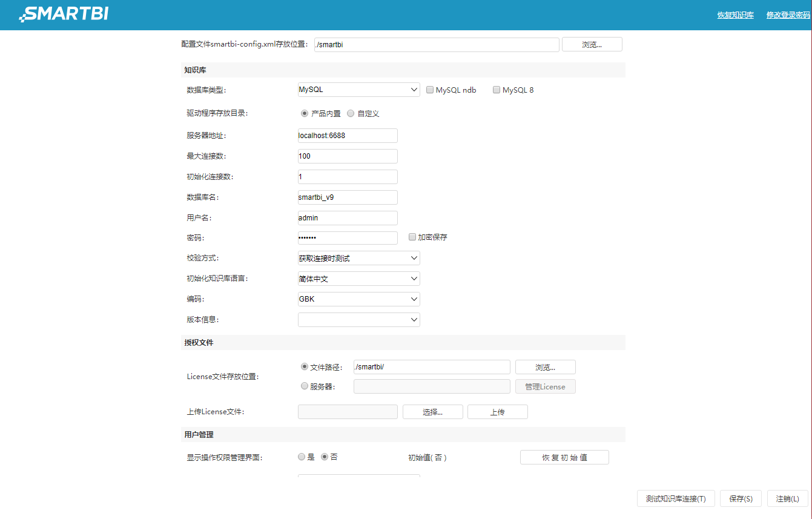Click the 管理License button

[546, 386]
